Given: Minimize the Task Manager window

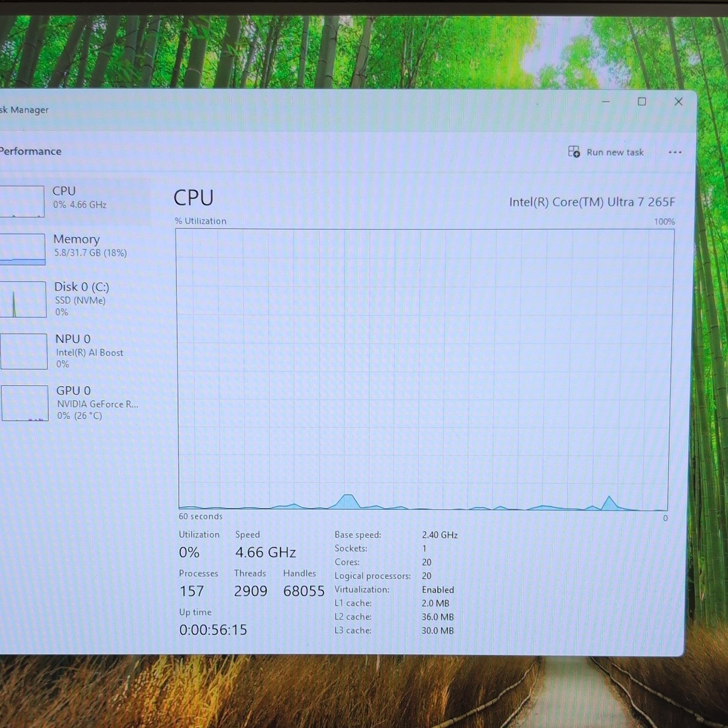Looking at the screenshot, I should click(606, 101).
